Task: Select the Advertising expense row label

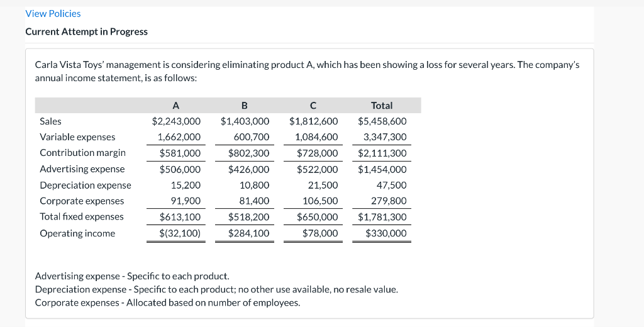Action: point(82,169)
